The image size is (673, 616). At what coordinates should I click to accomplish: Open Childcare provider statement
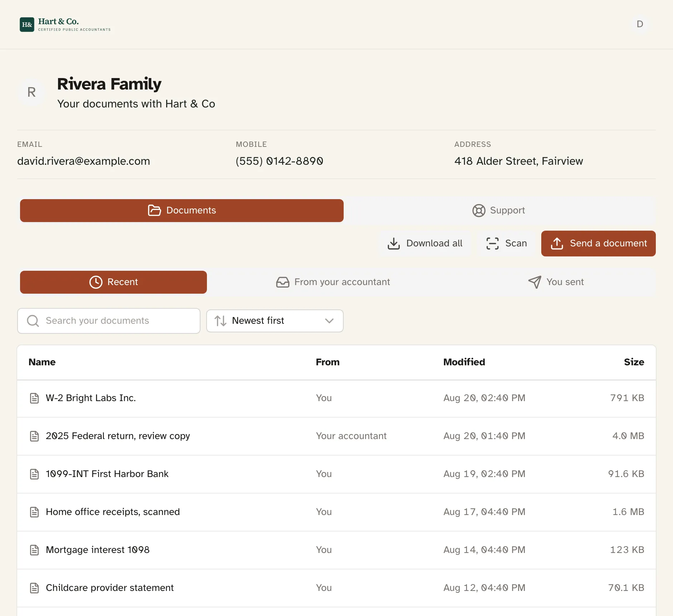[x=110, y=588]
